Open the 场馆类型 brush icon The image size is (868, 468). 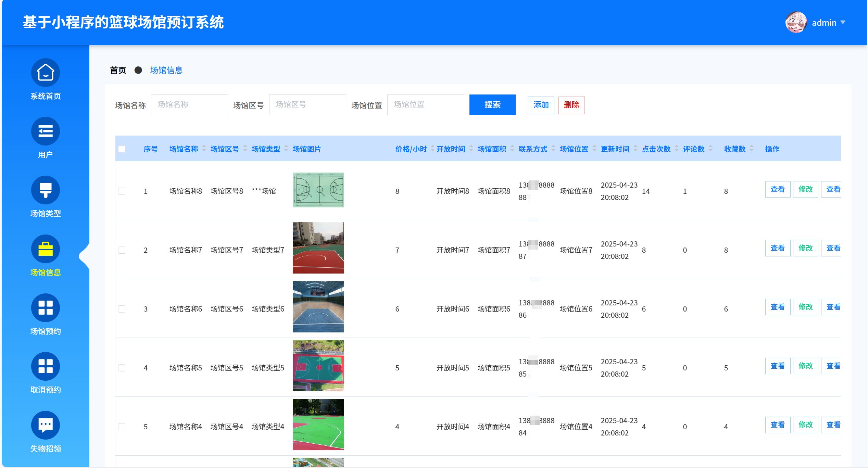point(46,190)
